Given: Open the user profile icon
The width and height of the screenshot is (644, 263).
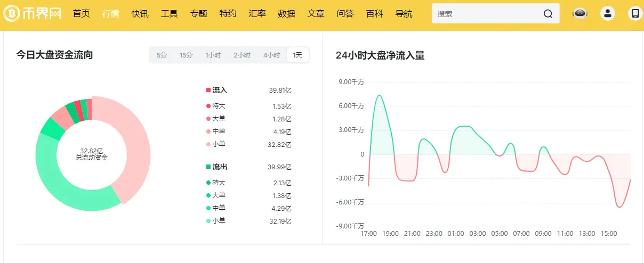Looking at the screenshot, I should (607, 14).
